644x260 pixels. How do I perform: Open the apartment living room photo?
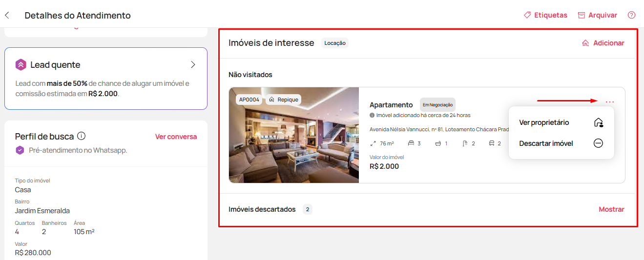coord(294,135)
